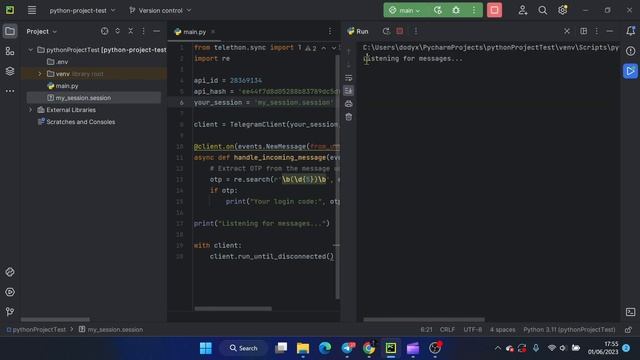Open Services tool window in the left sidebar
Viewport: 640px width, 360px height.
click(x=10, y=292)
